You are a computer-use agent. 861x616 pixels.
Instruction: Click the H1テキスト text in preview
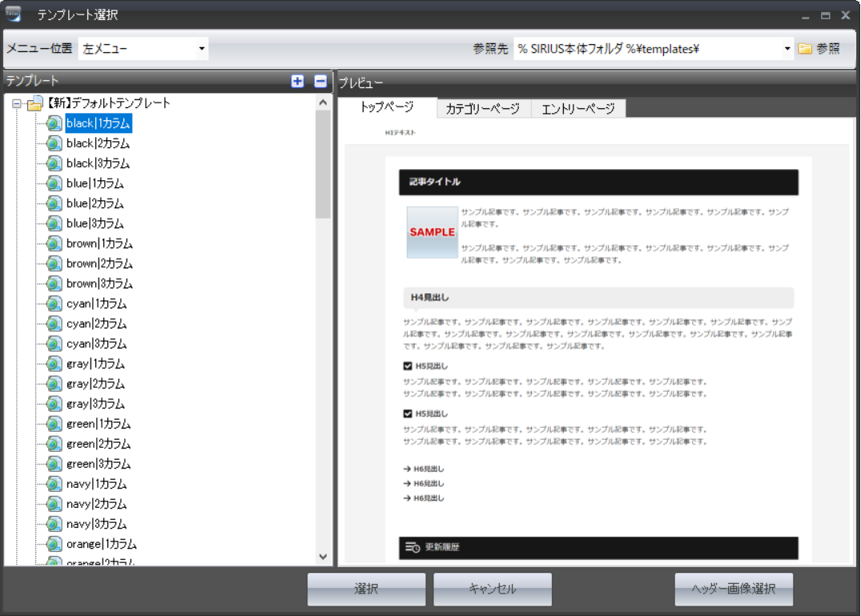tap(400, 132)
